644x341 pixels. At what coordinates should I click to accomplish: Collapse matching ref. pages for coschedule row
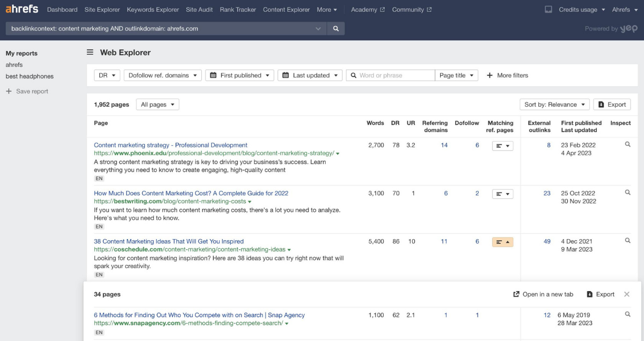(x=502, y=242)
